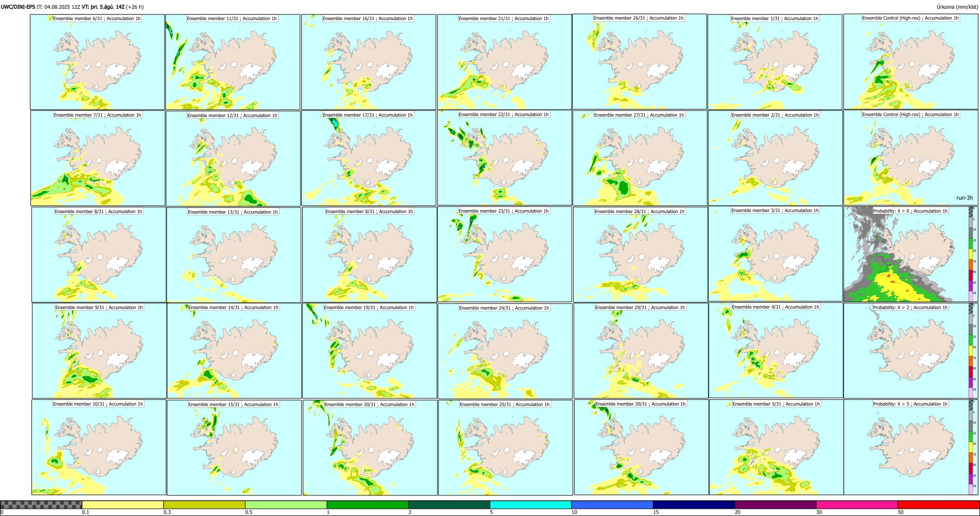This screenshot has width=980, height=516.
Task: Click the run-3h label
Action: click(x=964, y=198)
